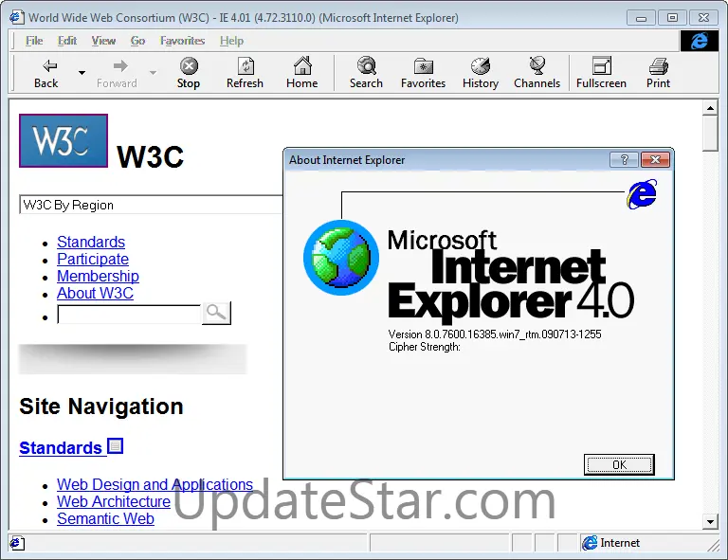Open the Edit menu
The width and height of the screenshot is (728, 560).
(67, 41)
